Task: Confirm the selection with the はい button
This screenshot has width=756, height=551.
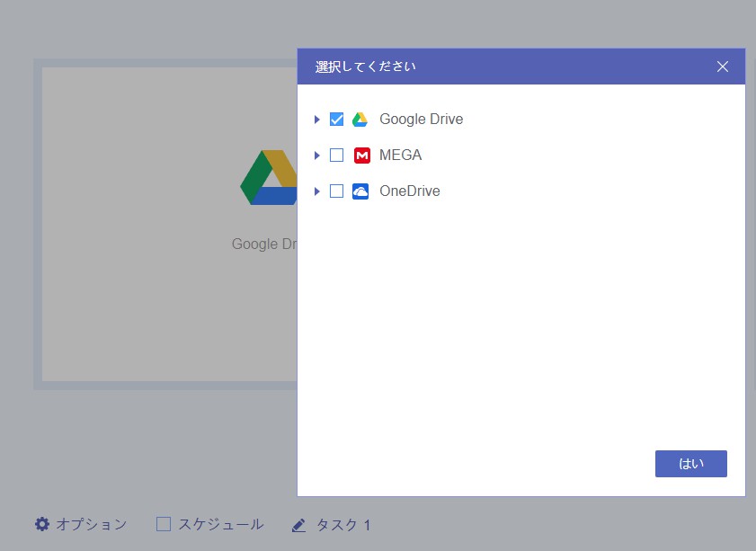Action: [691, 464]
